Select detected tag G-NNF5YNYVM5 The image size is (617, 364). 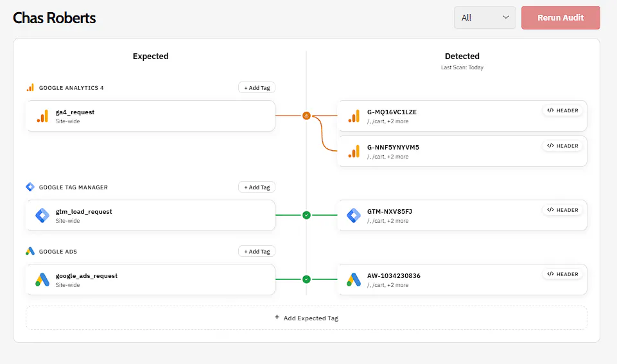click(x=462, y=152)
